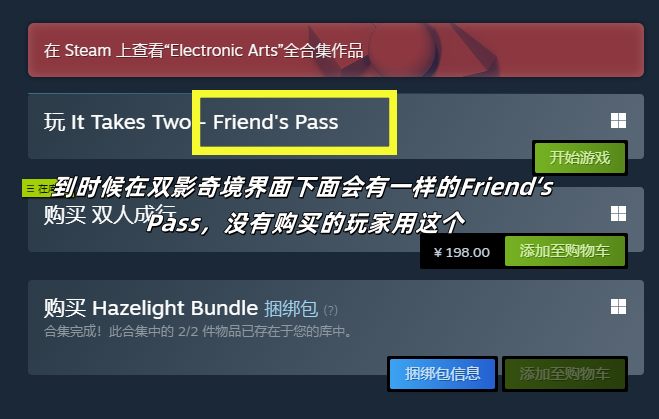Select the 购买 Hazelight Bundle heading
This screenshot has height=419, width=659.
coord(151,308)
